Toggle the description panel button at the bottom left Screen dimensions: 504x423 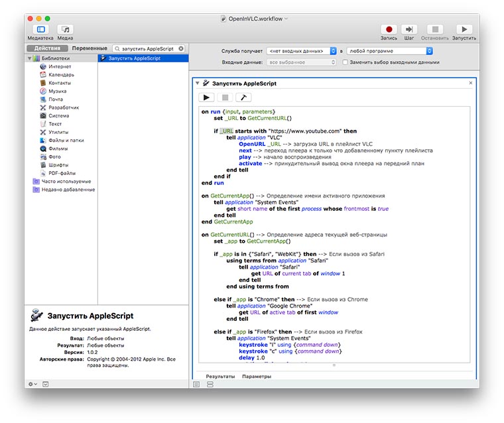pos(45,384)
